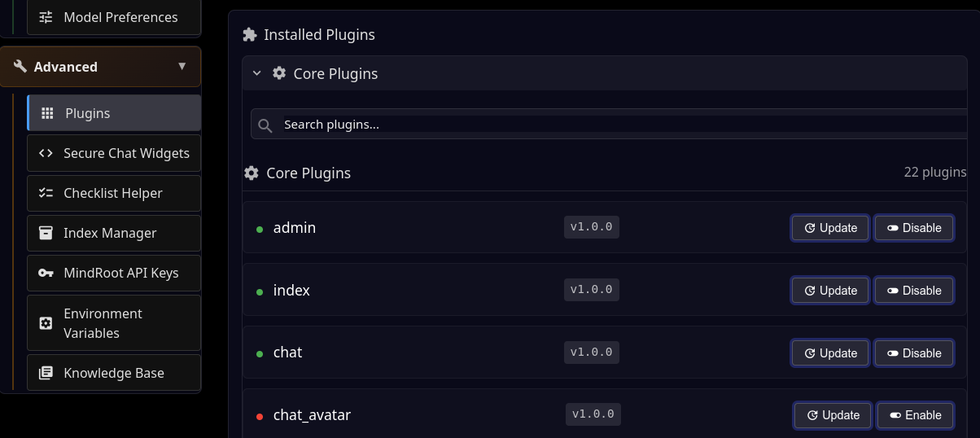The width and height of the screenshot is (980, 438).
Task: Disable the index plugin
Action: (x=914, y=291)
